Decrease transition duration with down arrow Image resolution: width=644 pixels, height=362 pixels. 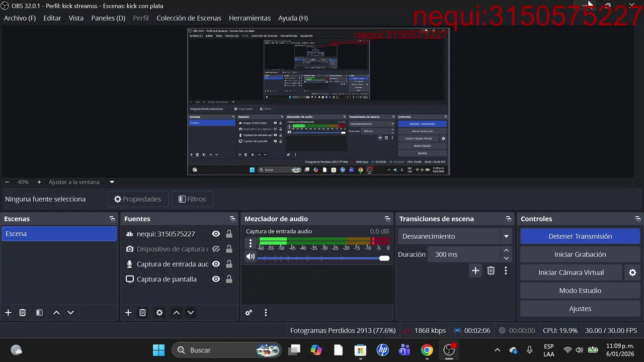click(506, 258)
